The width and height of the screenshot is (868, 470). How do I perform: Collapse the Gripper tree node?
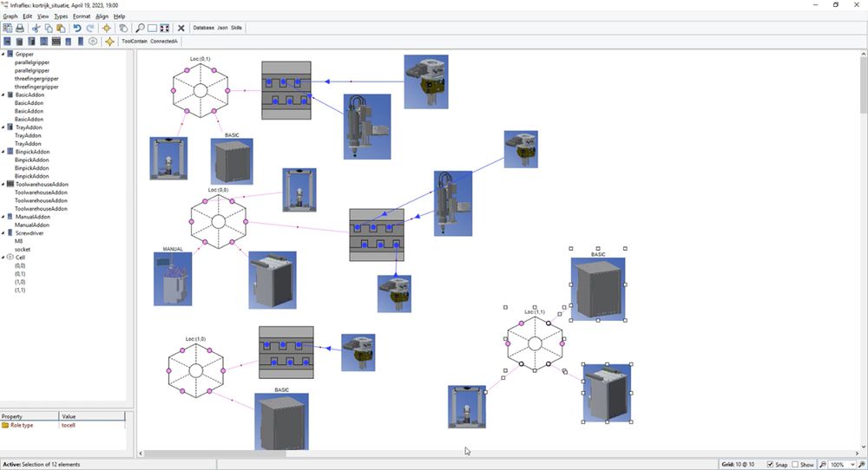tap(3, 54)
